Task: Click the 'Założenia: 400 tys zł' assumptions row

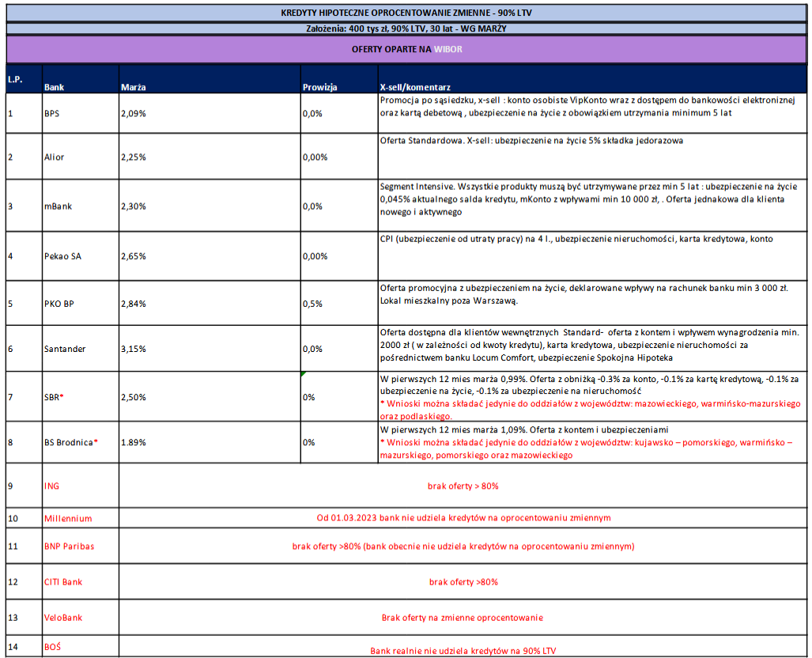Action: coord(407,28)
